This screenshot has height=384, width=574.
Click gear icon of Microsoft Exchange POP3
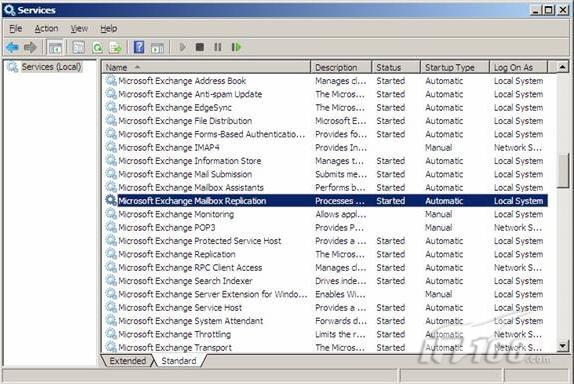[x=111, y=227]
